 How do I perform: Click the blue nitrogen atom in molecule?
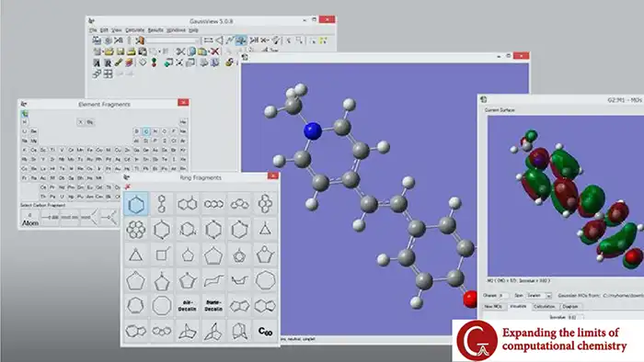tap(313, 130)
